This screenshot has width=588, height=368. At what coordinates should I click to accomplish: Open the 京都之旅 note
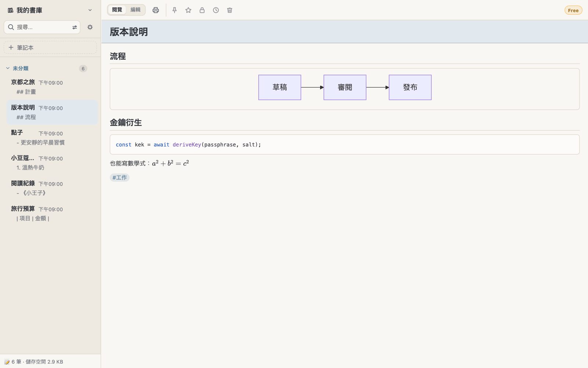52,87
